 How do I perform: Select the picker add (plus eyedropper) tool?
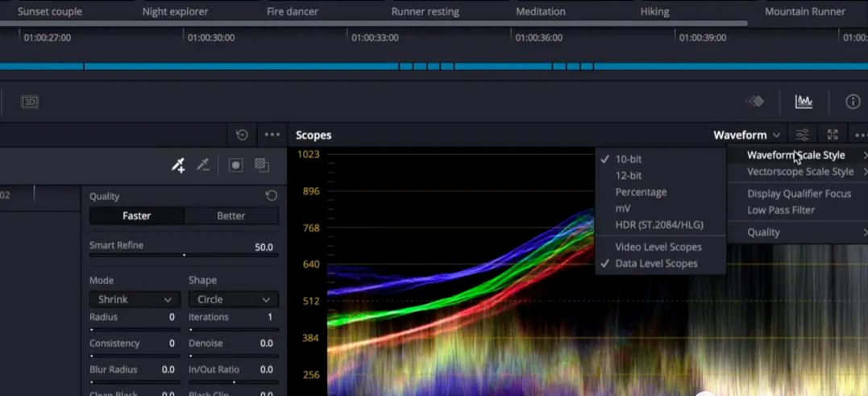point(178,165)
